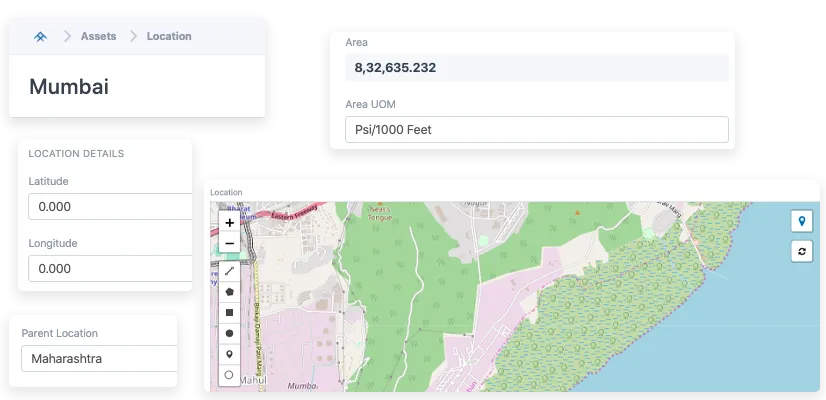This screenshot has width=826, height=400.
Task: Open the Assets breadcrumb link
Action: [98, 37]
